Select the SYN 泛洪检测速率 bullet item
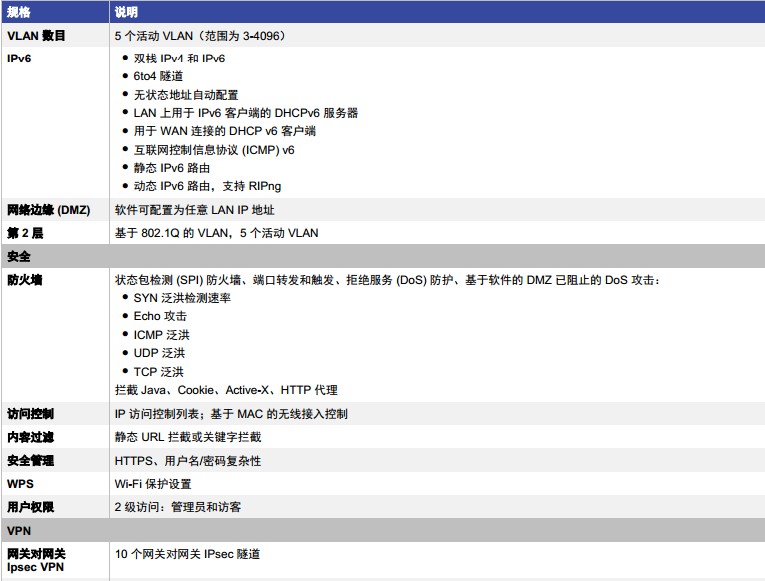Image resolution: width=765 pixels, height=581 pixels. point(183,298)
